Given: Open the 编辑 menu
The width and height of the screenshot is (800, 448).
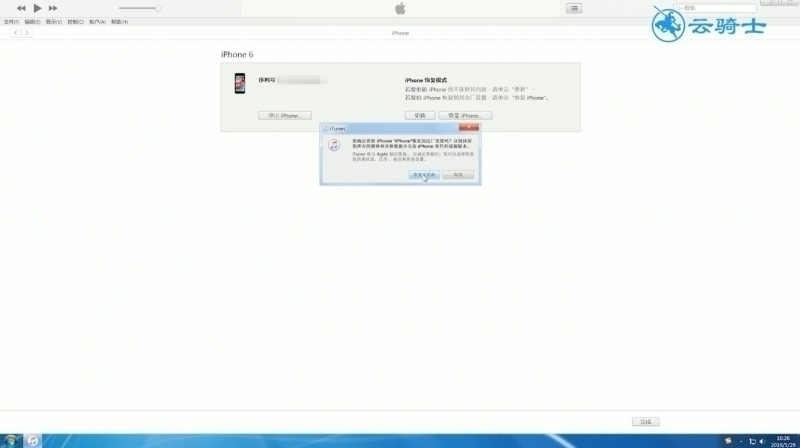Looking at the screenshot, I should 32,22.
